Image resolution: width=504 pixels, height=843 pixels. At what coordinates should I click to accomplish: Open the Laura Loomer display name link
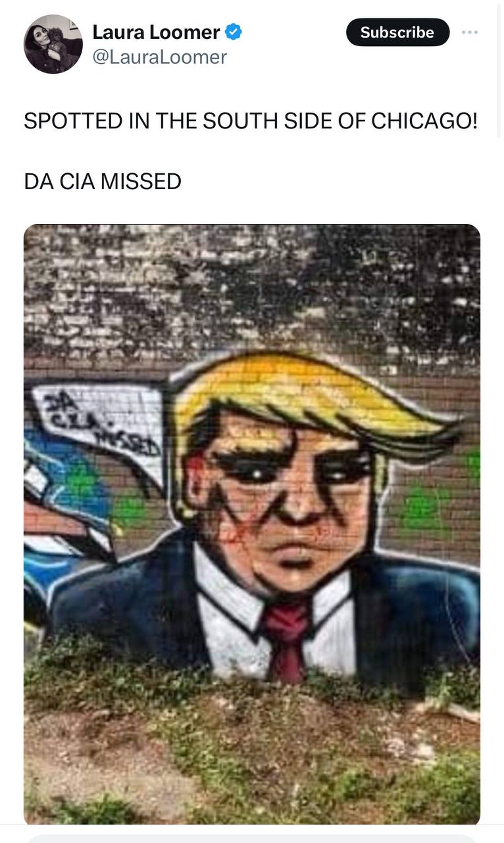tap(156, 32)
